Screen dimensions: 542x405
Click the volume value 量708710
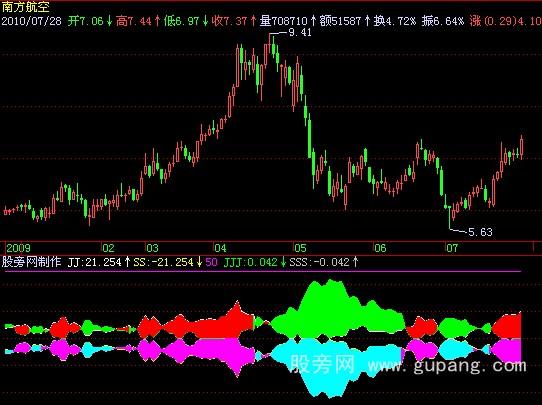coord(283,21)
